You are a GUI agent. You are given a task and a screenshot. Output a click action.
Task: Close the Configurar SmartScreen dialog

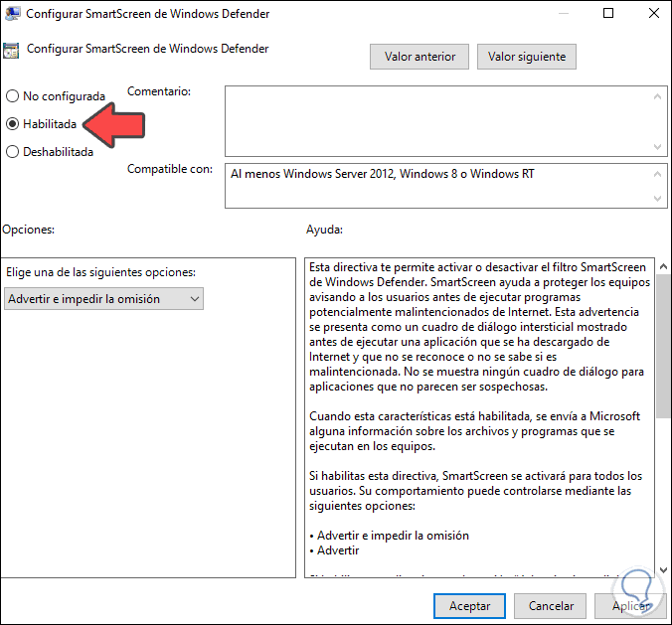(x=654, y=13)
